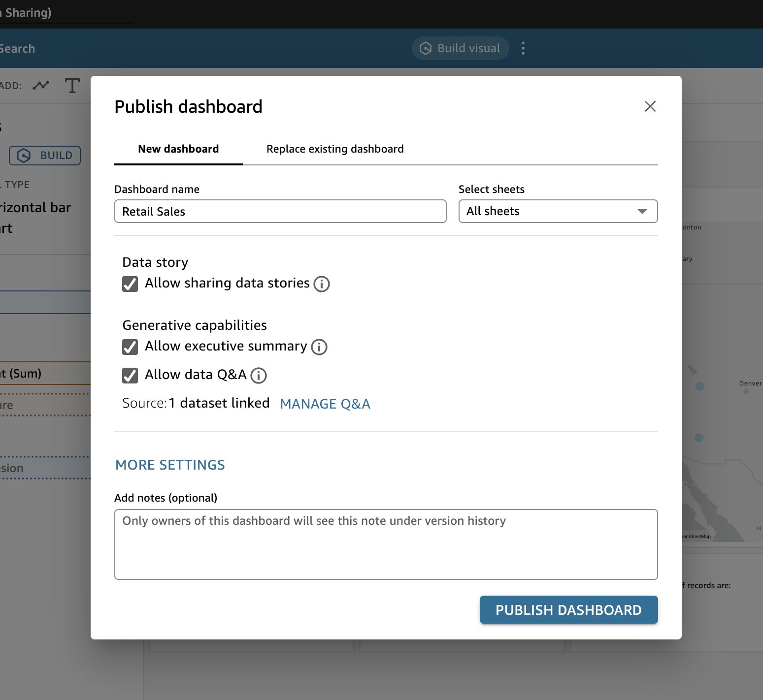Switch to Replace existing dashboard tab
The height and width of the screenshot is (700, 763).
click(x=335, y=149)
